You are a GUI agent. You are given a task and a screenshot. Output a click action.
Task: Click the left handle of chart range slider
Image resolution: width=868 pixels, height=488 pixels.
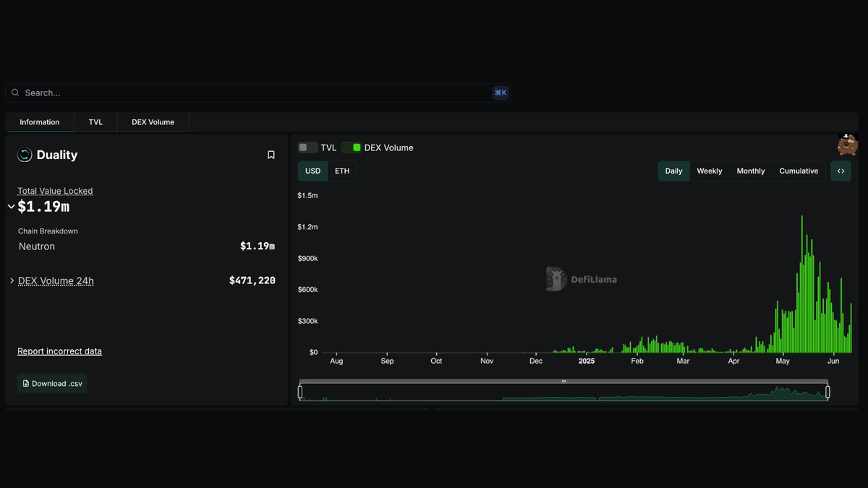[300, 392]
